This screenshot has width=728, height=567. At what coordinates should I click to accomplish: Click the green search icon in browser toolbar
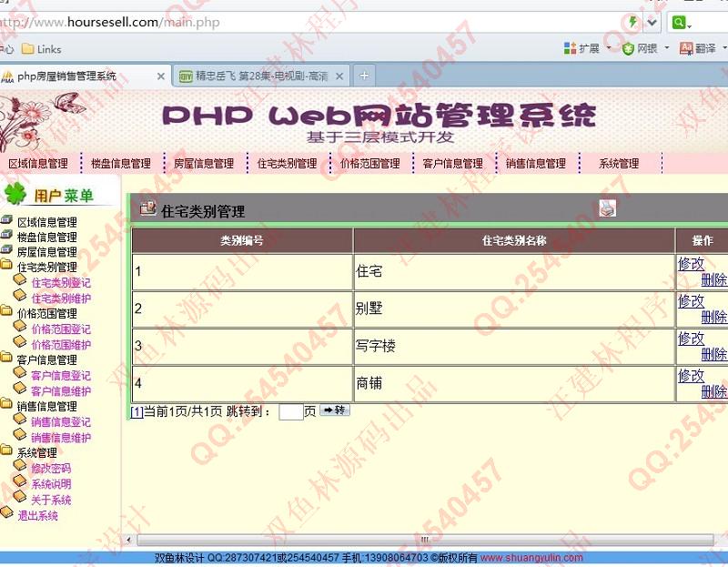click(679, 22)
